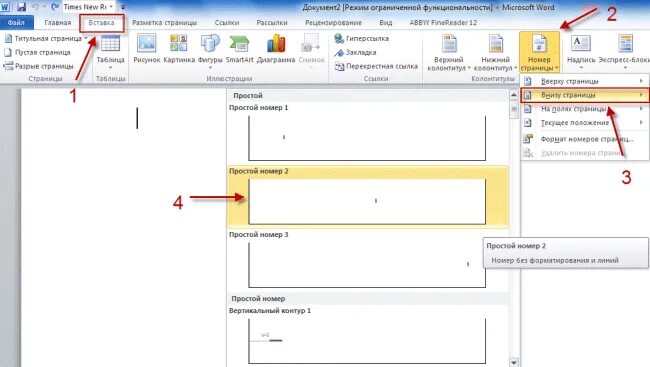Click the Вверху страницы menu icon
650x367 pixels.
528,81
